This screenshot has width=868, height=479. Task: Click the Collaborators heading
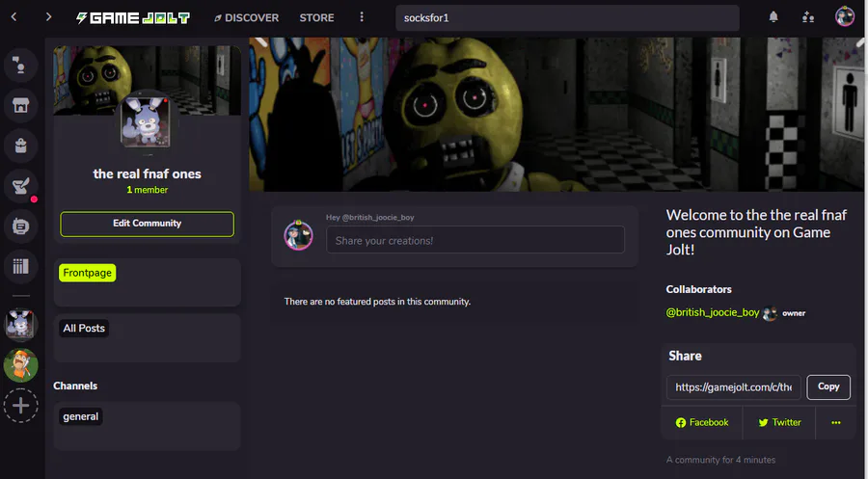pos(698,289)
